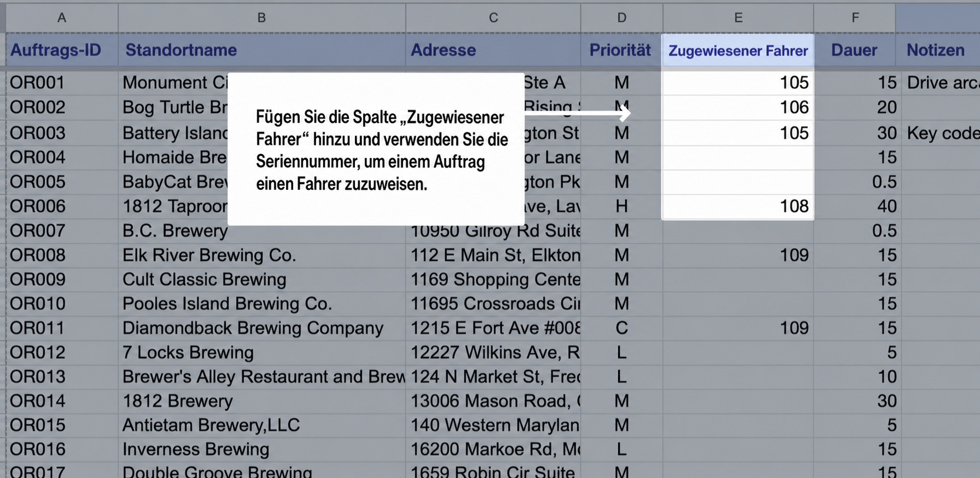Screen dimensions: 980x478
Task: Select column E header
Action: pos(738,18)
